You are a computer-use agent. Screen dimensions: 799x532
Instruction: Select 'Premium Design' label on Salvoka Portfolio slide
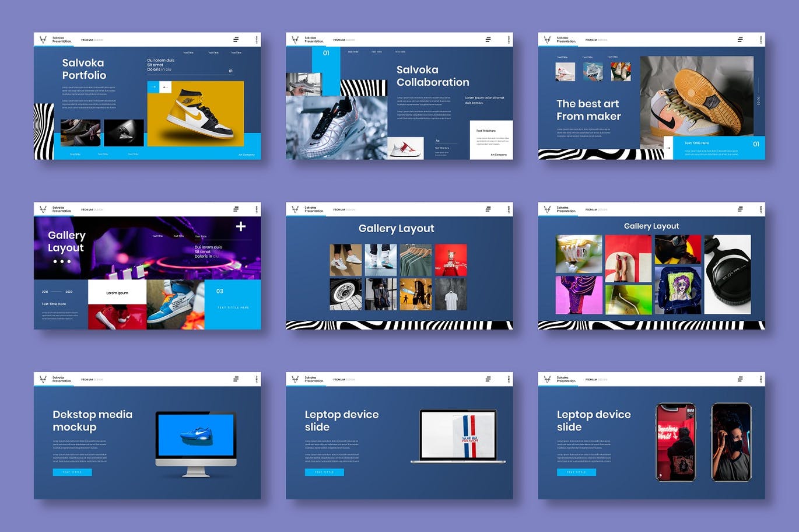pyautogui.click(x=92, y=40)
